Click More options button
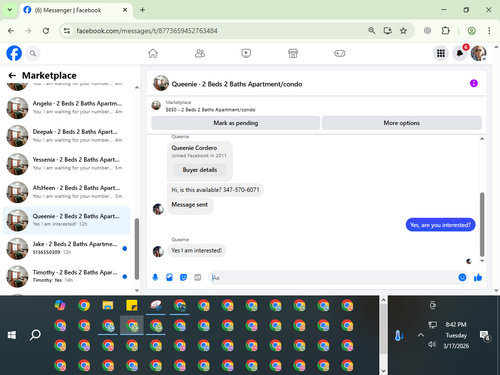This screenshot has width=500, height=375. [402, 123]
